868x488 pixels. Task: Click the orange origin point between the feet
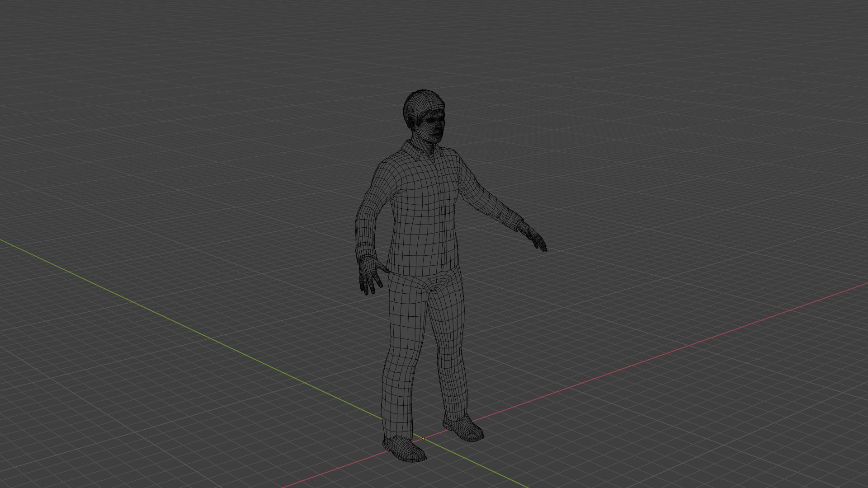pos(423,438)
